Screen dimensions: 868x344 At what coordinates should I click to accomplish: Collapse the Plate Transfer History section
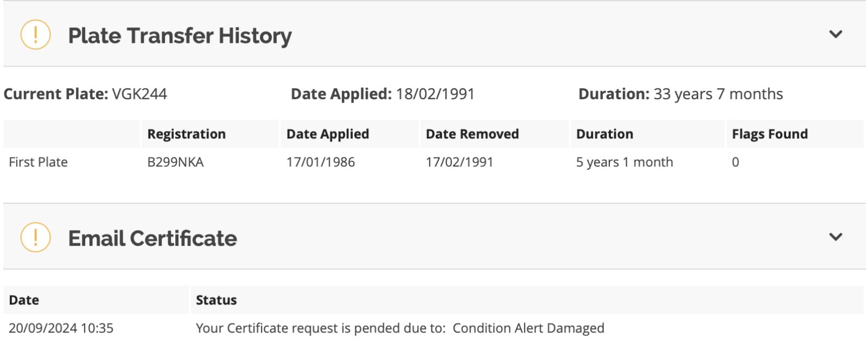tap(836, 34)
